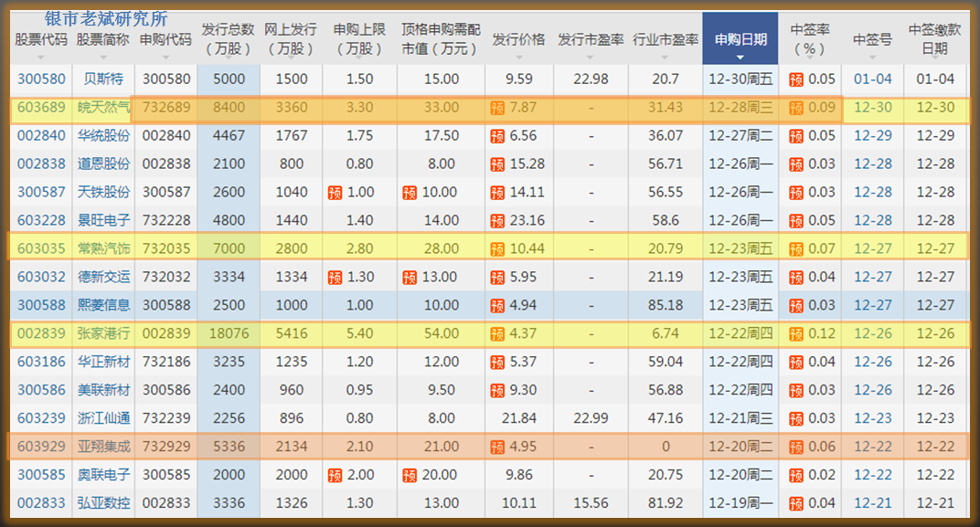Click the 预 badge beside price 15.28
980x527 pixels.
pyautogui.click(x=497, y=164)
